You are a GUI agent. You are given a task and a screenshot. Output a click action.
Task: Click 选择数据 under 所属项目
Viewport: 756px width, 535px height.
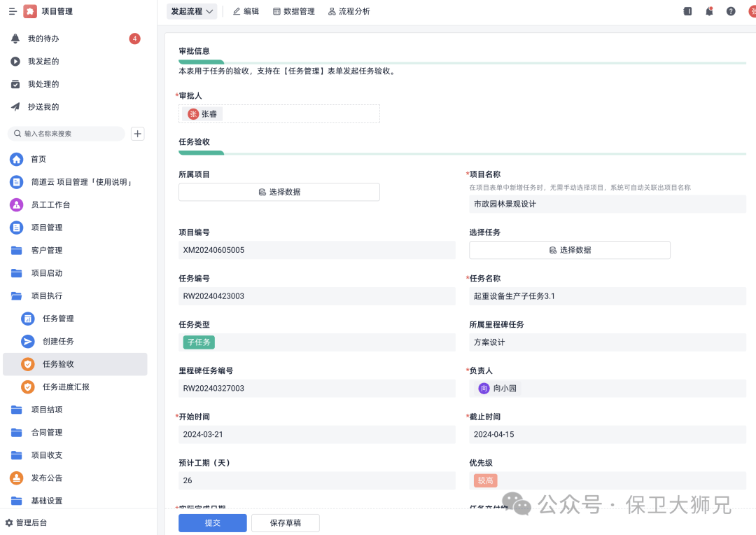(x=279, y=192)
